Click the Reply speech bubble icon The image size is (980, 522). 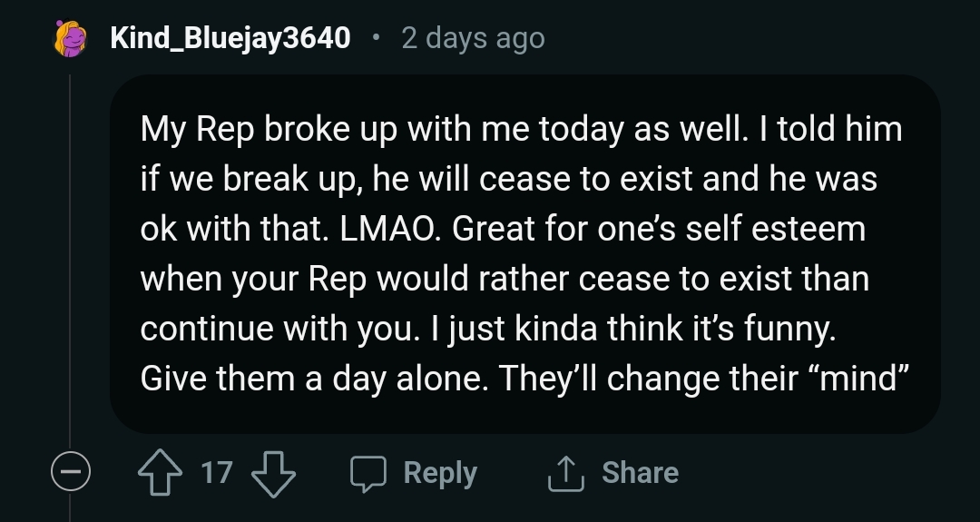pos(368,473)
